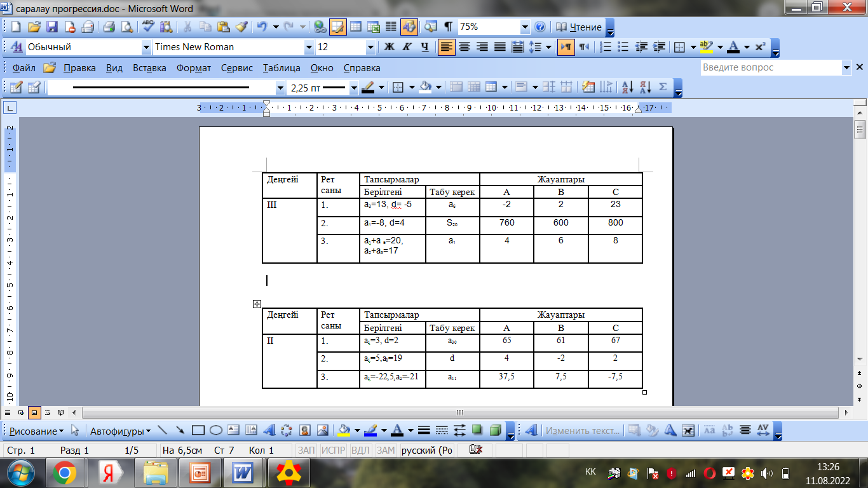Toggle show paragraph marks (¶)
This screenshot has width=868, height=488.
[449, 27]
